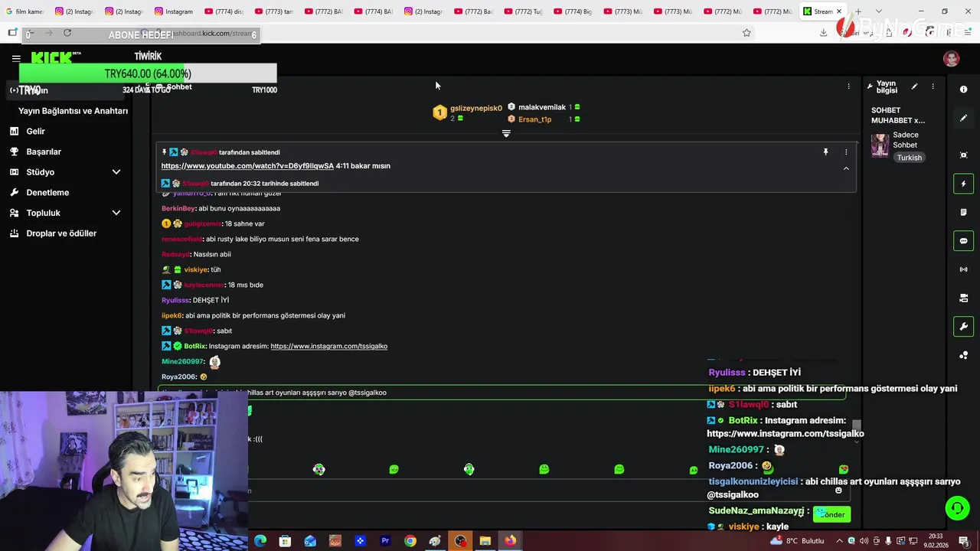
Task: Open Microsoft Store from the taskbar
Action: [x=285, y=541]
